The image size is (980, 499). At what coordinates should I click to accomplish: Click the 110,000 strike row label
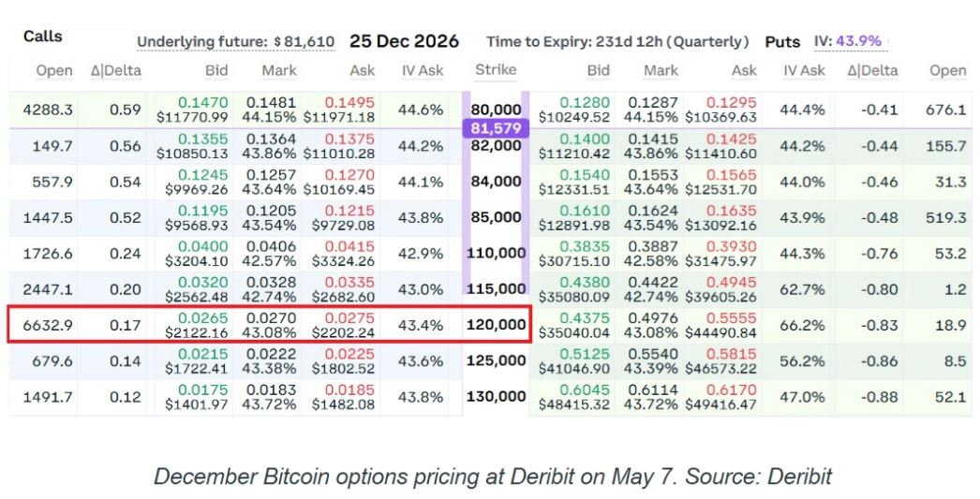pyautogui.click(x=496, y=253)
